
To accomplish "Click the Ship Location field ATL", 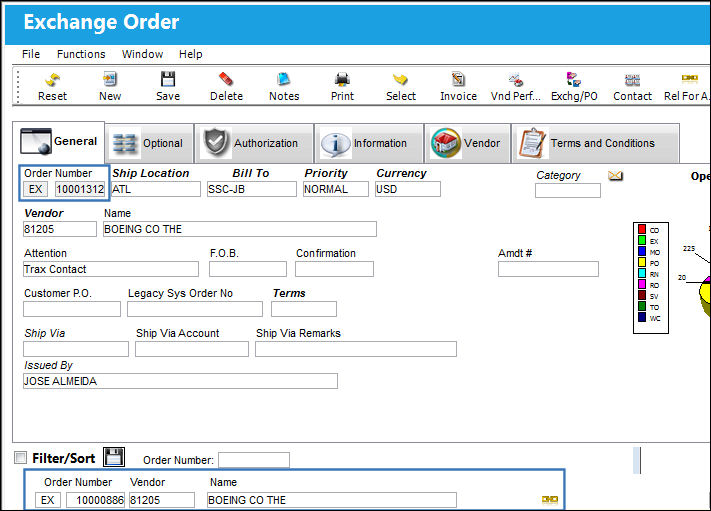I will tap(155, 189).
